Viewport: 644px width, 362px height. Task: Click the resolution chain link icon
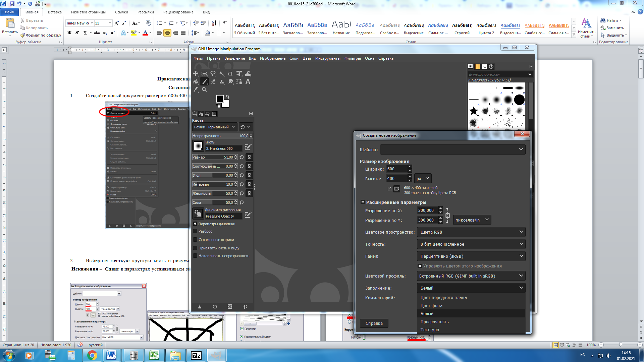[x=447, y=216]
